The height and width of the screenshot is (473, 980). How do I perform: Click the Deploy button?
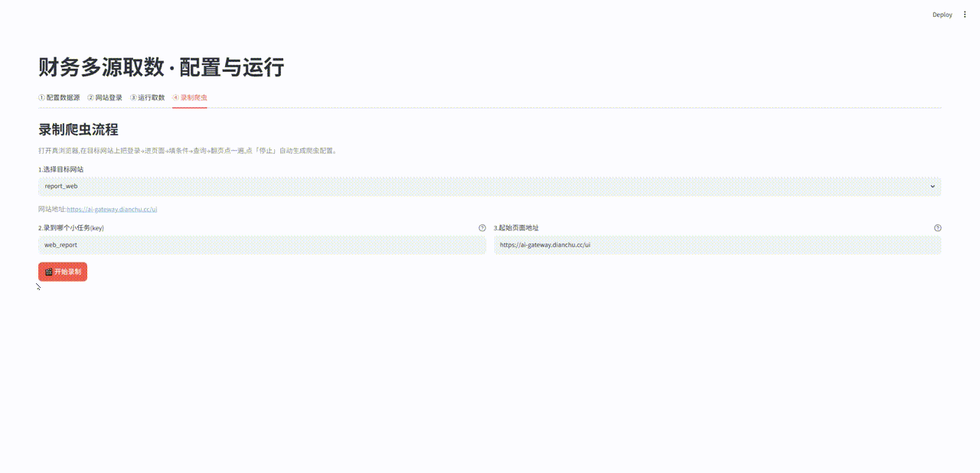pyautogui.click(x=942, y=15)
